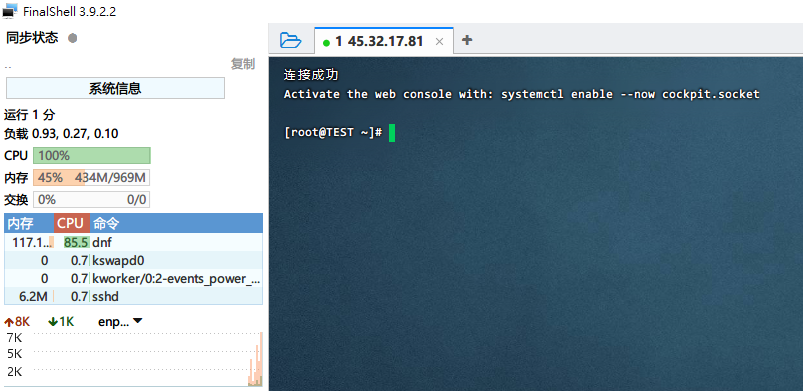Click the 交换 swap usage bar
Image resolution: width=803 pixels, height=391 pixels.
[92, 199]
